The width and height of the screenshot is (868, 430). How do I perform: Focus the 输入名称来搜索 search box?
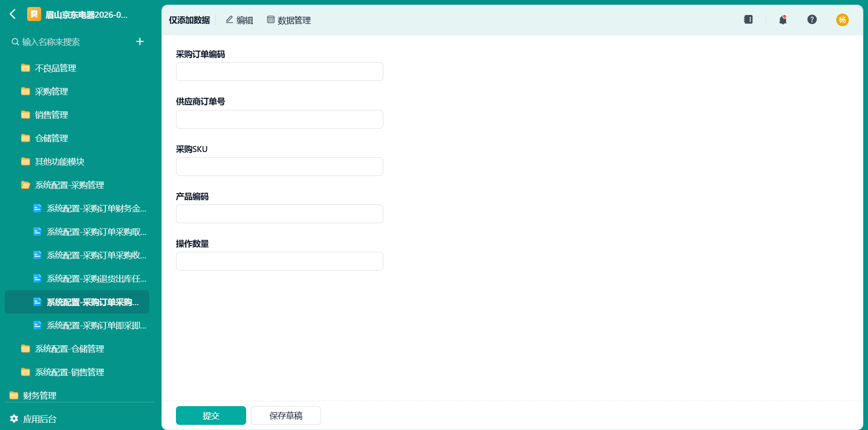(70, 42)
